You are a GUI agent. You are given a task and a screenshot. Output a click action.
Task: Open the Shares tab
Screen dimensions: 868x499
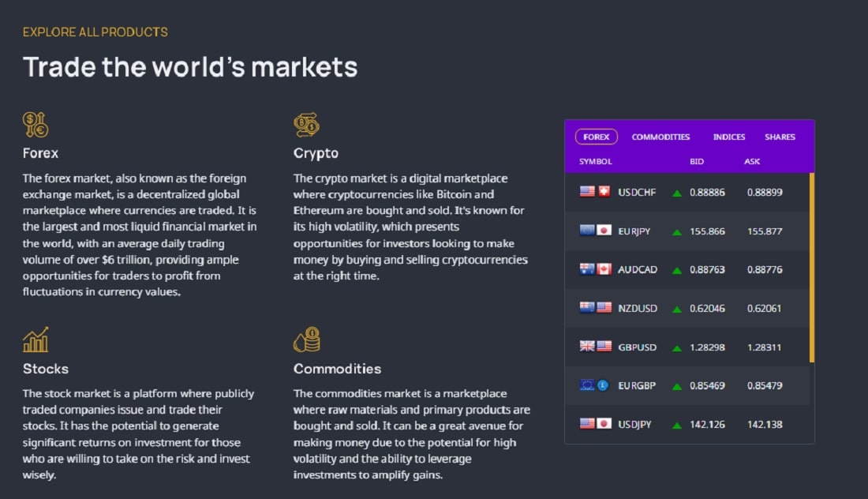780,137
